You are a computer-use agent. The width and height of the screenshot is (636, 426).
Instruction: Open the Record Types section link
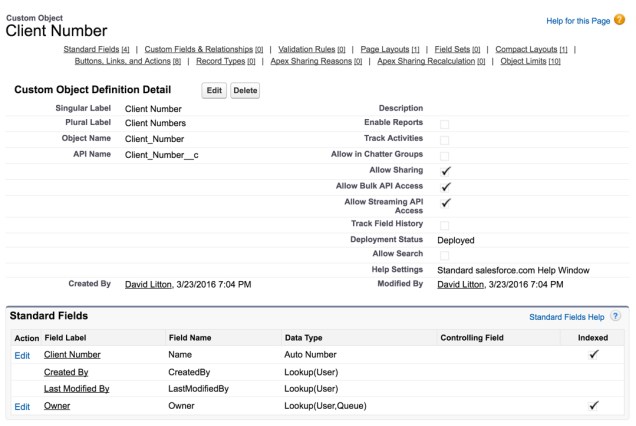(221, 61)
